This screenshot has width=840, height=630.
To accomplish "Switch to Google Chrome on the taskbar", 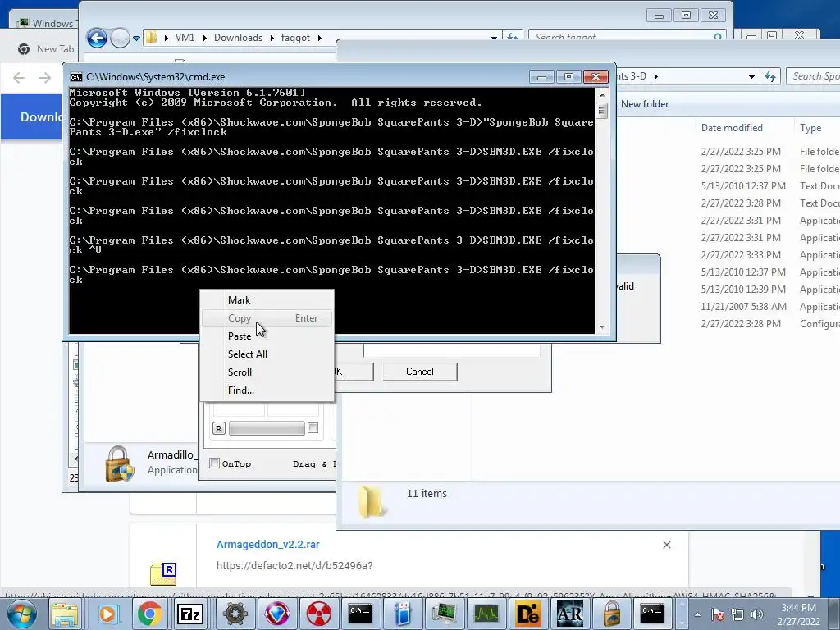I will click(149, 614).
